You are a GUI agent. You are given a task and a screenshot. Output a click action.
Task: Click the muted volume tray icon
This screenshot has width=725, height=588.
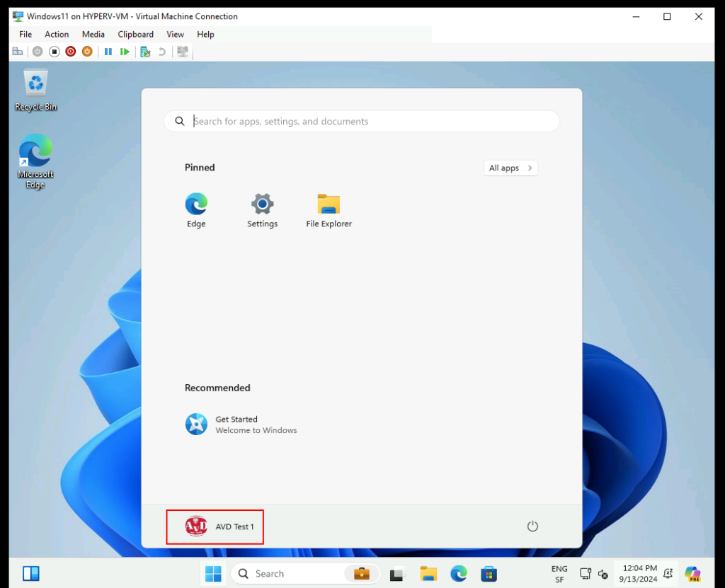603,574
